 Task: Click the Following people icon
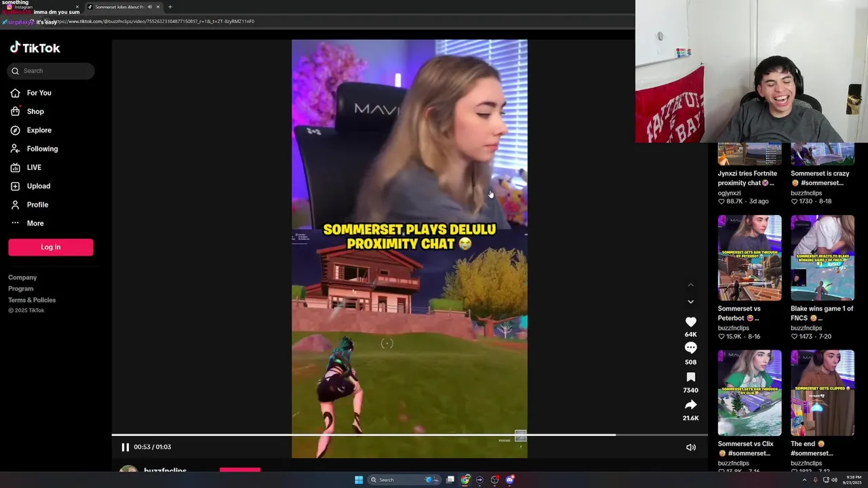point(15,148)
